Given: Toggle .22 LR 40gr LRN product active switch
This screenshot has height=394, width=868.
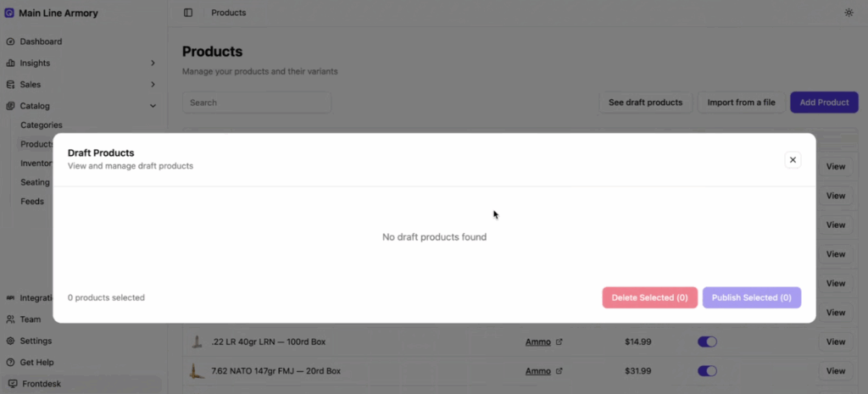Looking at the screenshot, I should point(707,341).
